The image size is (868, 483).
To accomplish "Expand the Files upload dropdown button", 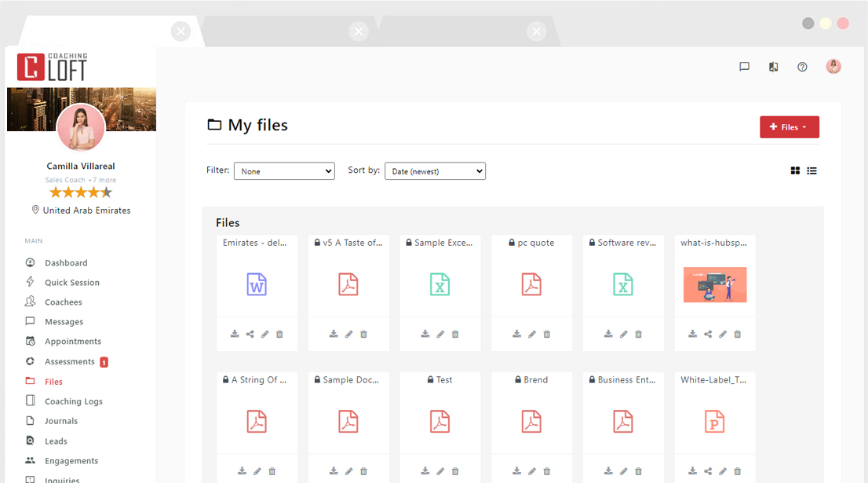I will click(x=805, y=126).
